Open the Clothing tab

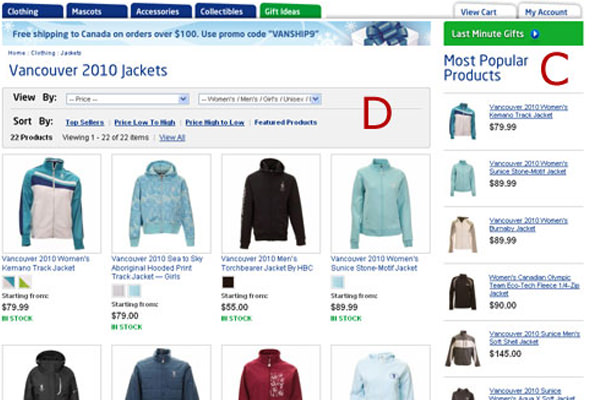[33, 11]
